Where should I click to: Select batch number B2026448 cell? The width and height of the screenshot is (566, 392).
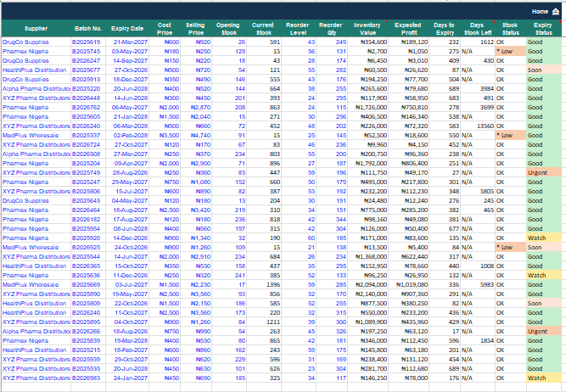88,98
